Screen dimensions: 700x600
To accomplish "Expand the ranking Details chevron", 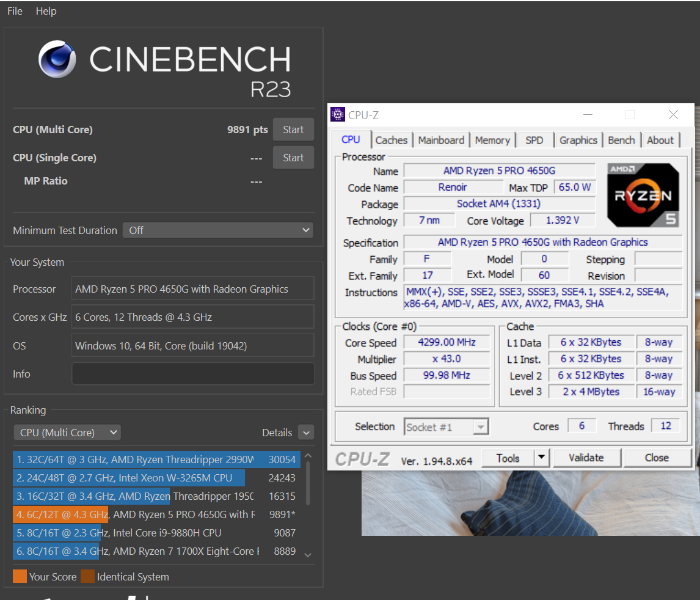I will [306, 433].
